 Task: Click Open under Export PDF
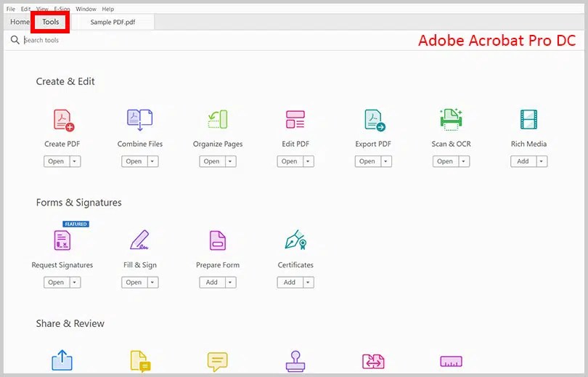point(367,161)
